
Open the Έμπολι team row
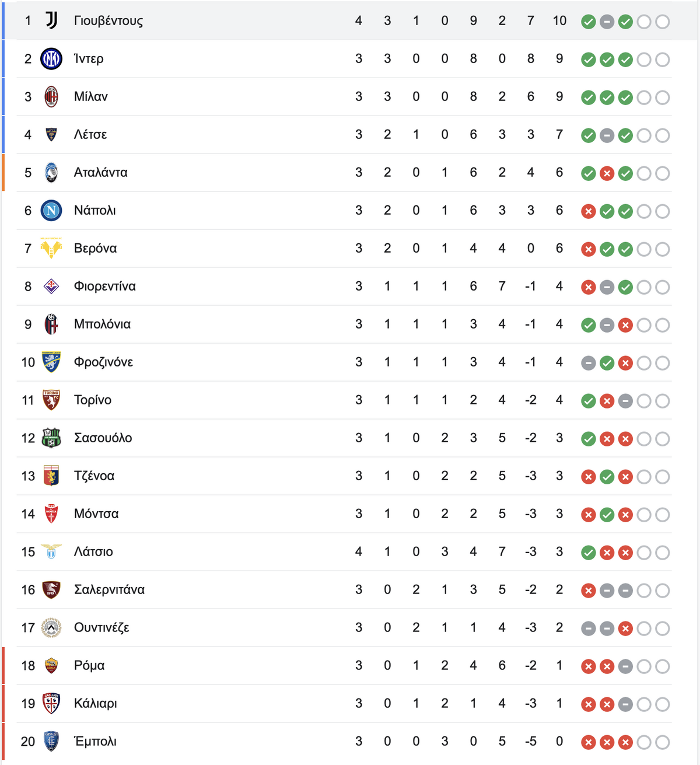point(337,742)
